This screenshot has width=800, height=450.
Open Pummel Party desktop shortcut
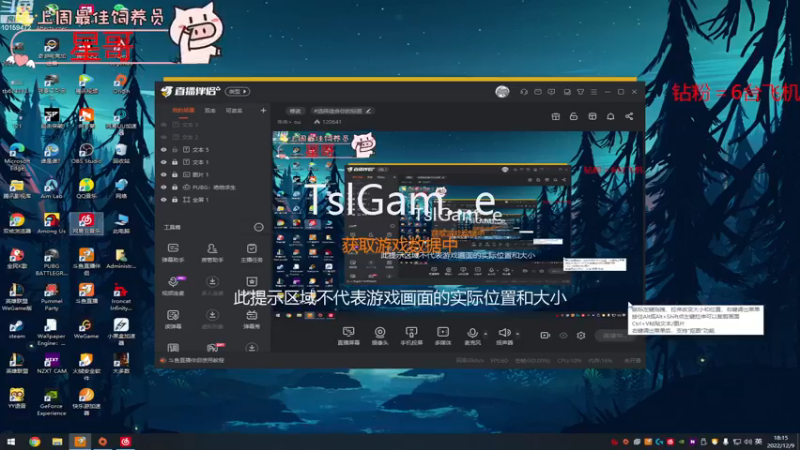pos(51,296)
